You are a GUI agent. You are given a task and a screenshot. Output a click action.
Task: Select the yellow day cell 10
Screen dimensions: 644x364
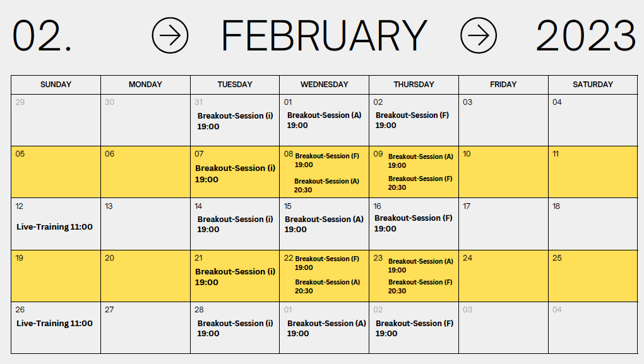point(504,172)
